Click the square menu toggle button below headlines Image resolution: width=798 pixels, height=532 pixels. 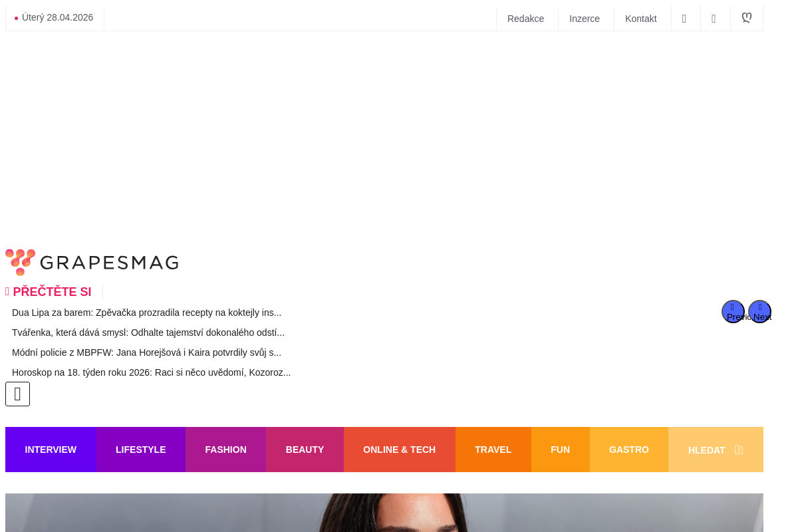17,394
